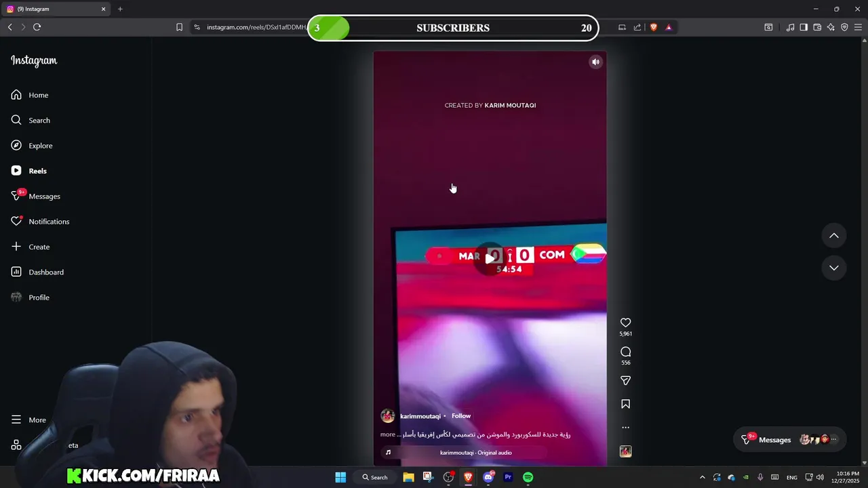Switch ENG input language
Viewport: 868px width, 488px height.
point(792,477)
